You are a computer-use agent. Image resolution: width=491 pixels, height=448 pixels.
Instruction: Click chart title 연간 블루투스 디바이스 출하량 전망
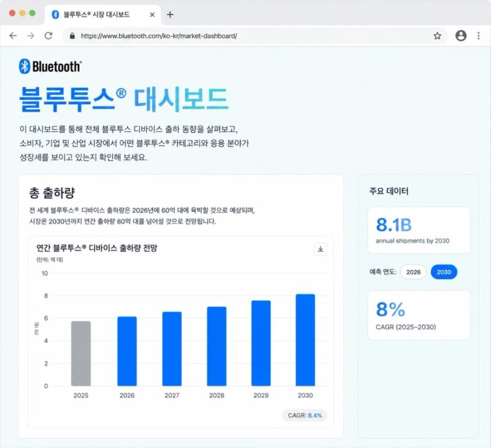click(97, 248)
